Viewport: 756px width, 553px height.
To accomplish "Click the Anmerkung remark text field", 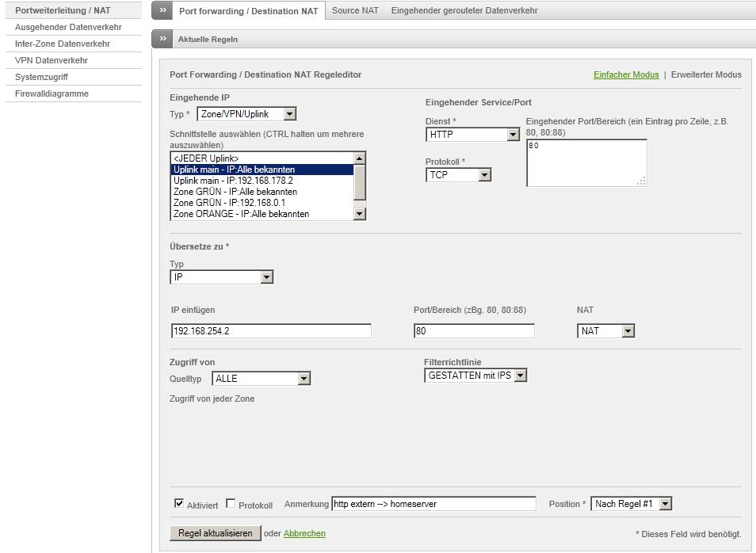I will click(x=433, y=504).
